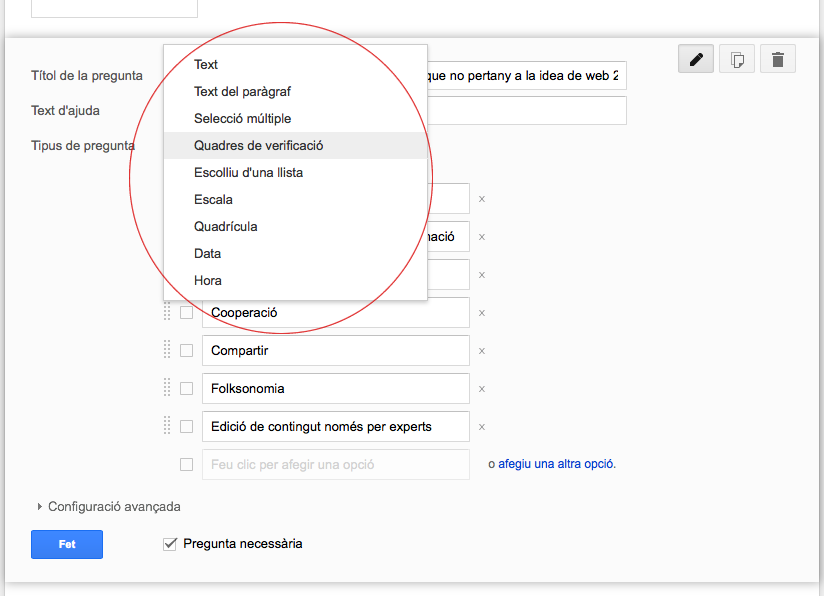The width and height of the screenshot is (824, 596).
Task: Choose Escolliu d'una llista from dropdown
Action: [x=248, y=173]
